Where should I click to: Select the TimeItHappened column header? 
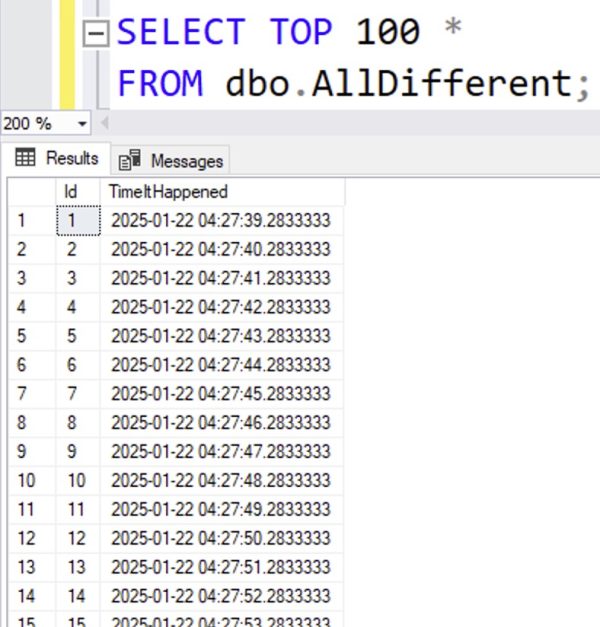168,192
